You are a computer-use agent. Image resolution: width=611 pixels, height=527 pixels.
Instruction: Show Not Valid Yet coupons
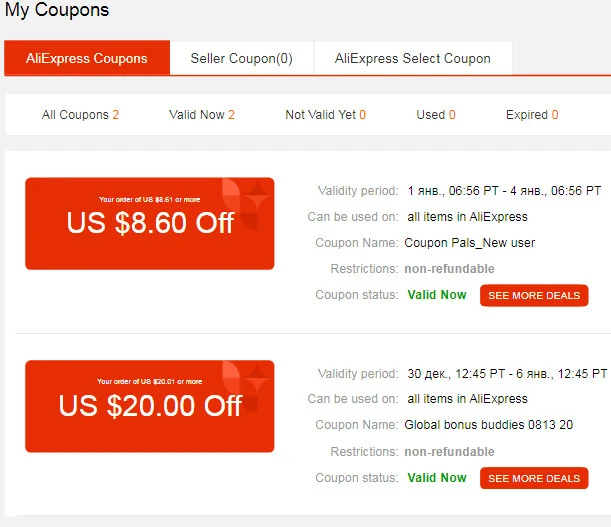pyautogui.click(x=325, y=115)
